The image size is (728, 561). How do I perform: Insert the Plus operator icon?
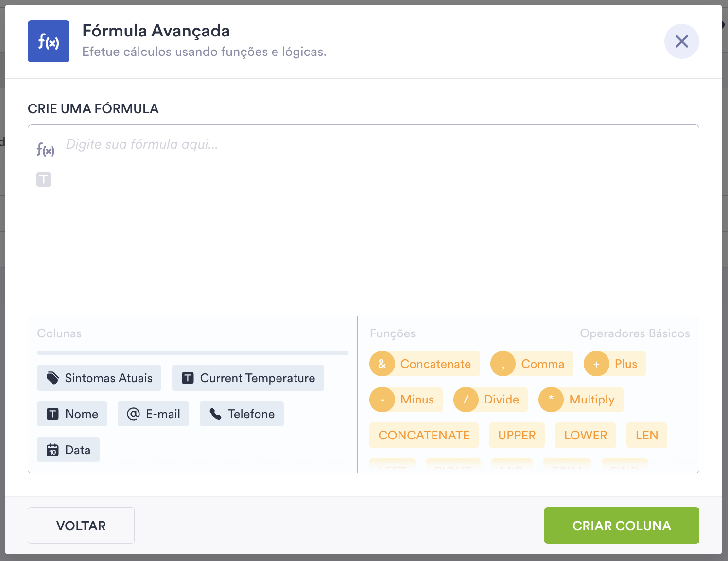pyautogui.click(x=596, y=364)
